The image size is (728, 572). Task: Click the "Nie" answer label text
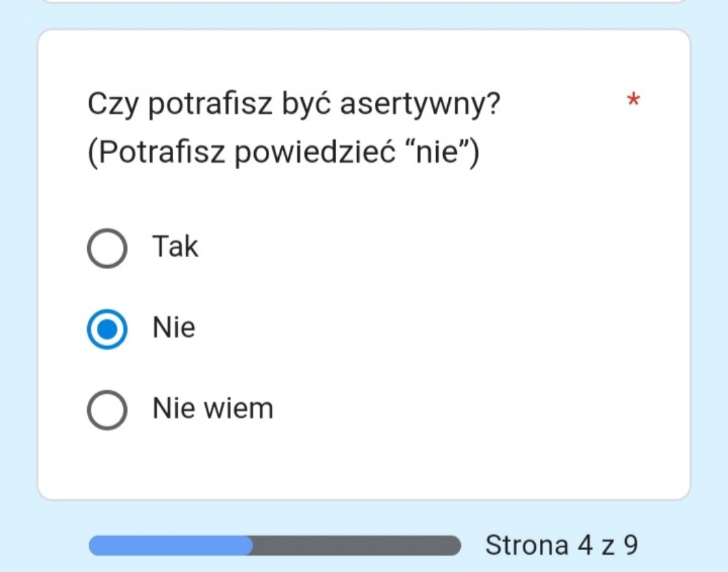174,328
